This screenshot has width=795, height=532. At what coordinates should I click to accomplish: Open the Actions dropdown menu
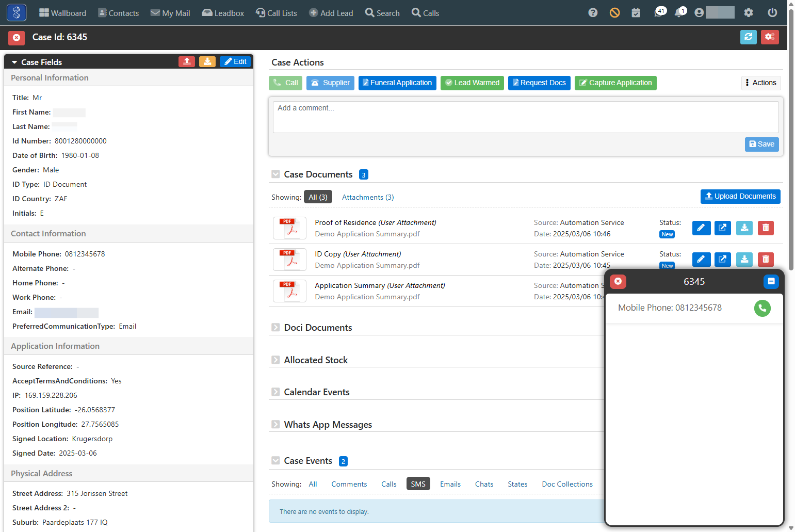(761, 83)
